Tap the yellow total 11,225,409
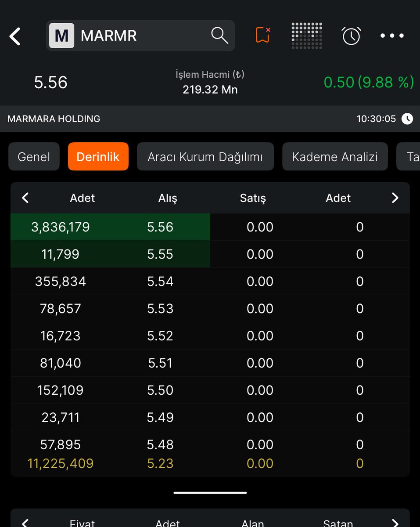Screen dimensions: 420x527 pyautogui.click(x=61, y=464)
